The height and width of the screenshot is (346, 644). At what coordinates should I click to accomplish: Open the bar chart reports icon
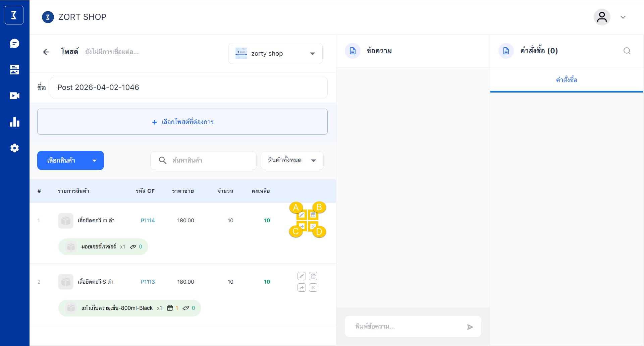[14, 122]
